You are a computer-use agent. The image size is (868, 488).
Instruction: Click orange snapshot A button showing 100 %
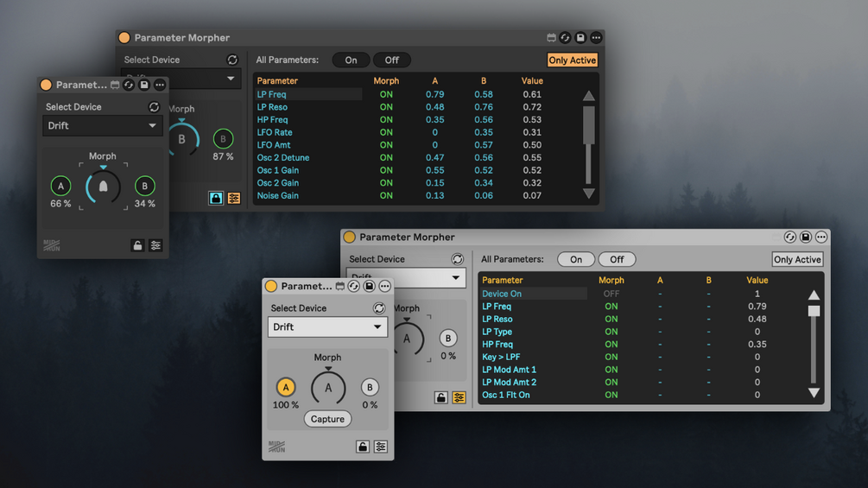pyautogui.click(x=286, y=387)
